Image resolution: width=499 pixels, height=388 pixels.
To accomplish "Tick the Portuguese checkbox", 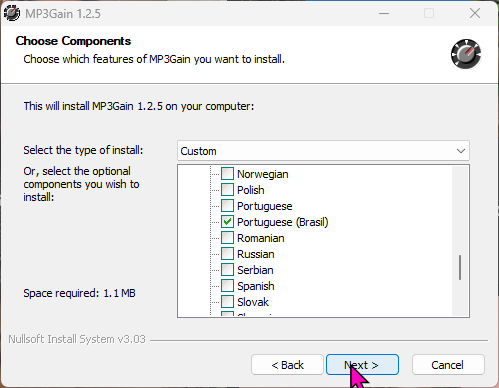I will [x=227, y=206].
